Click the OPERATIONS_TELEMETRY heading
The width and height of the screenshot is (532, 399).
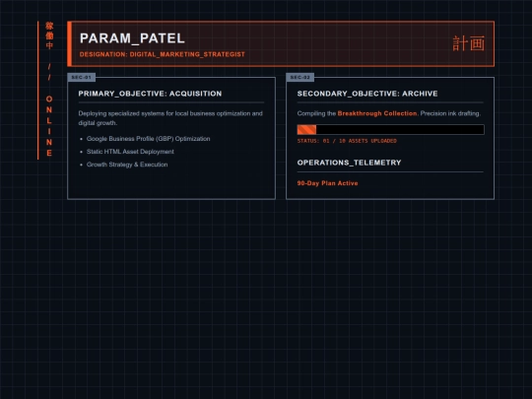(349, 163)
